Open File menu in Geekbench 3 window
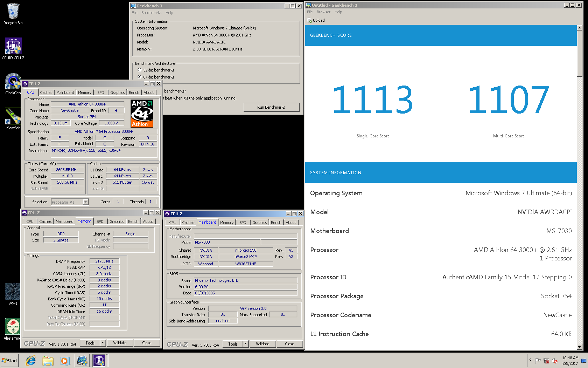Image resolution: width=588 pixels, height=368 pixels. [x=134, y=13]
